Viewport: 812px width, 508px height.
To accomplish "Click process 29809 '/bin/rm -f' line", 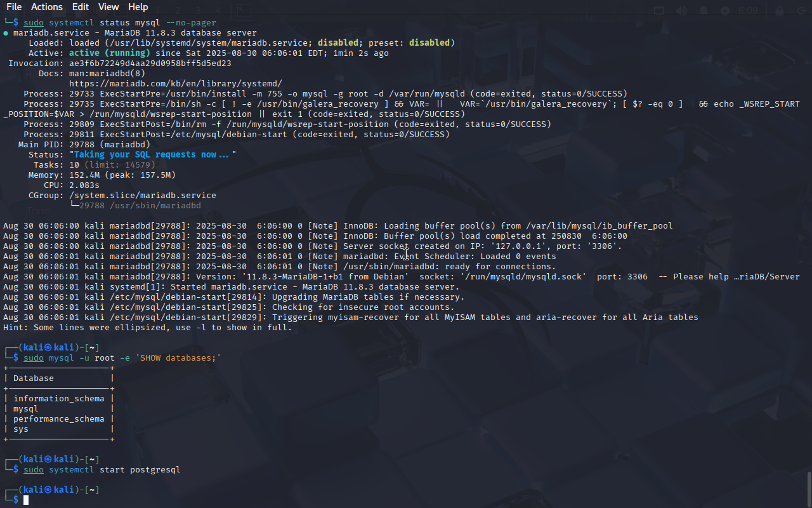I will (287, 124).
